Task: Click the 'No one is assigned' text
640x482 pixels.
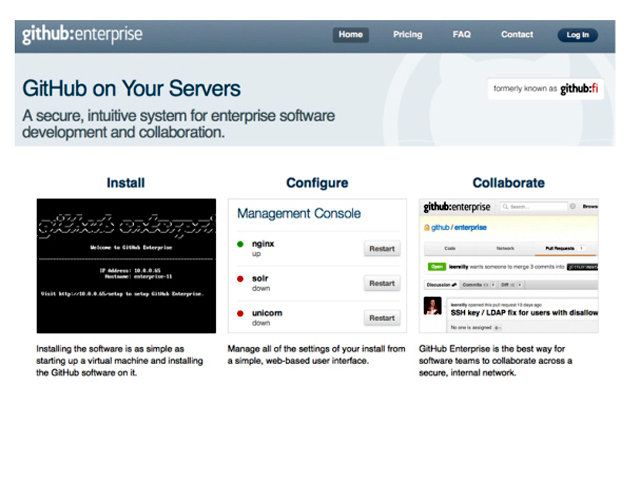Action: (x=471, y=327)
